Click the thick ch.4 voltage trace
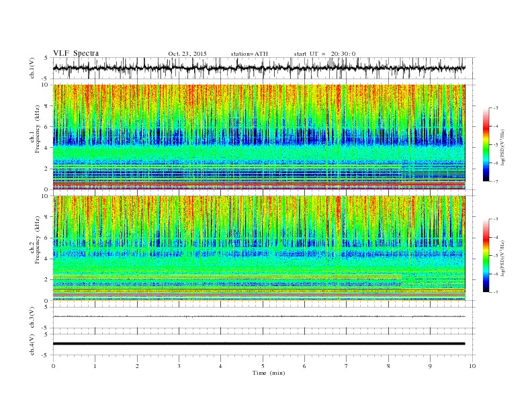Image resolution: width=532 pixels, height=411 pixels. pyautogui.click(x=259, y=344)
